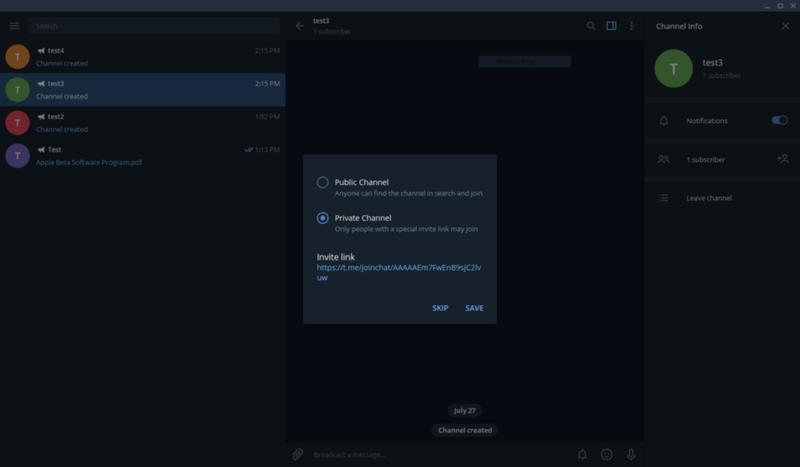800x467 pixels.
Task: Click the add subscriber icon
Action: pos(782,159)
